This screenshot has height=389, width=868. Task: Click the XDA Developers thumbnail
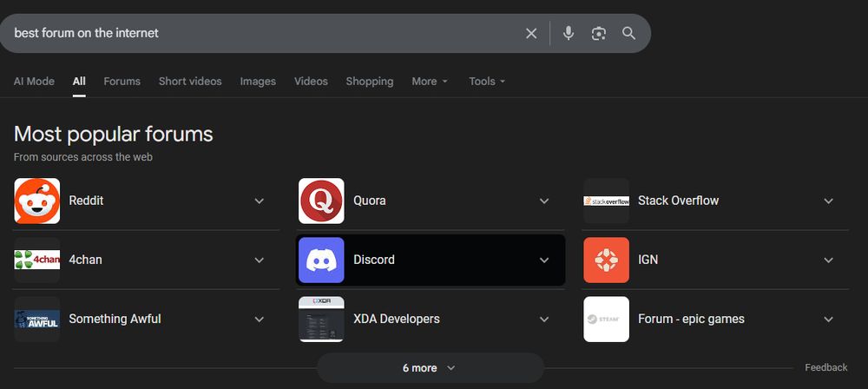[321, 320]
